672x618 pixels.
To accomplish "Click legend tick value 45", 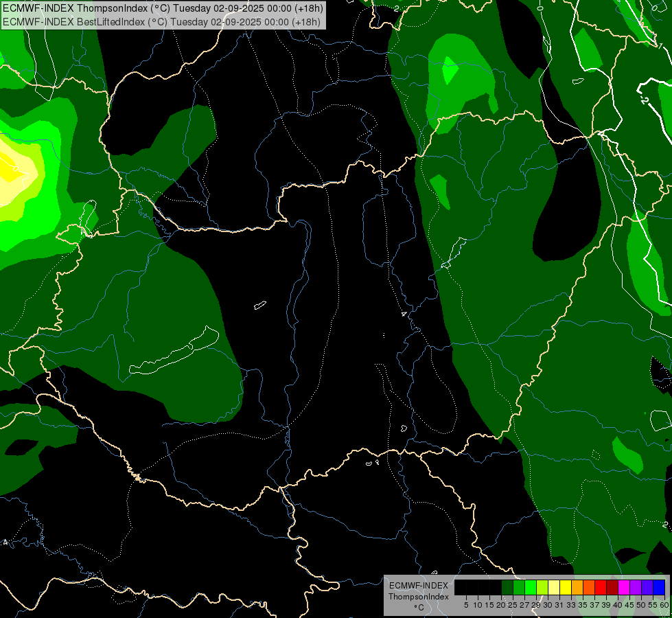I will tap(630, 605).
